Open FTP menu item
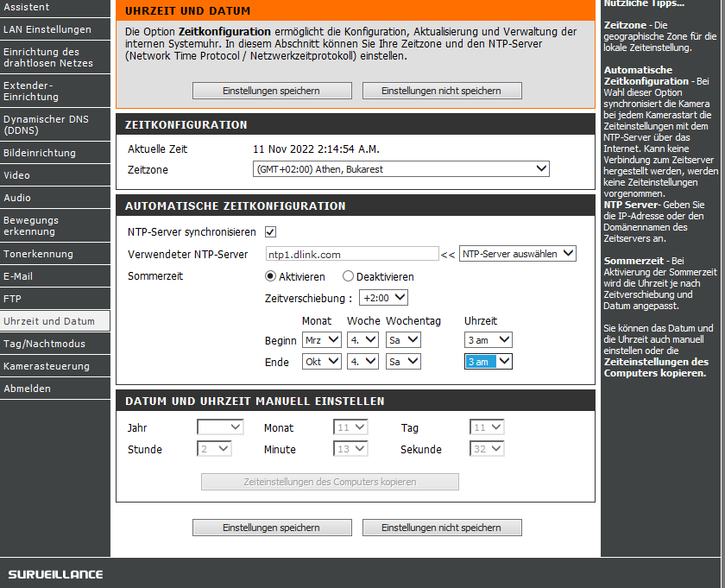725x588 pixels. click(x=55, y=299)
